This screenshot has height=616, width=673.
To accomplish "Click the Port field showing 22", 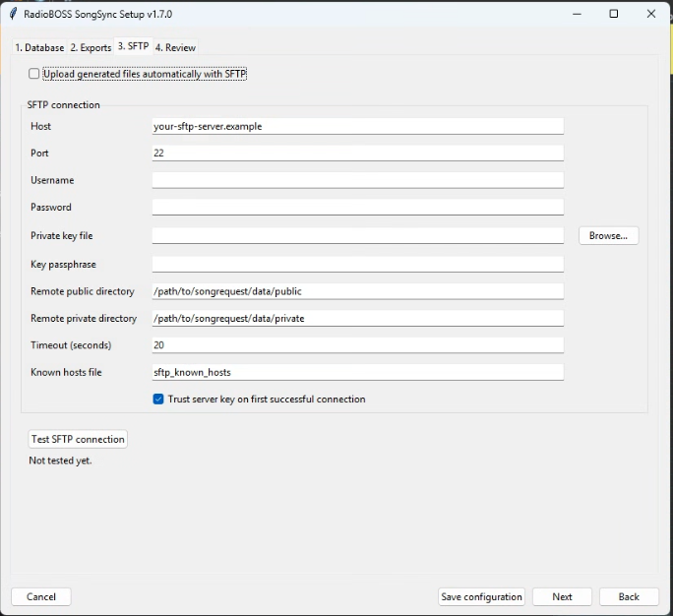I will click(358, 153).
